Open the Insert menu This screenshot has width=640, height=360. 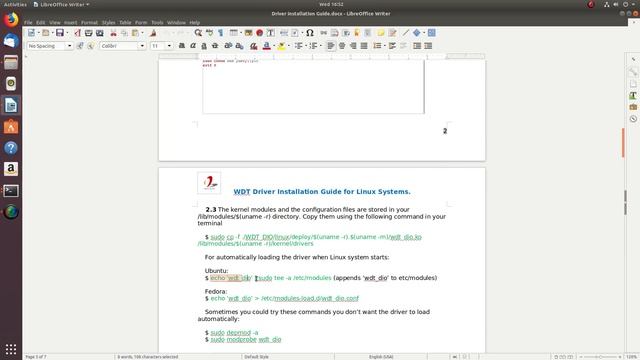click(x=70, y=22)
